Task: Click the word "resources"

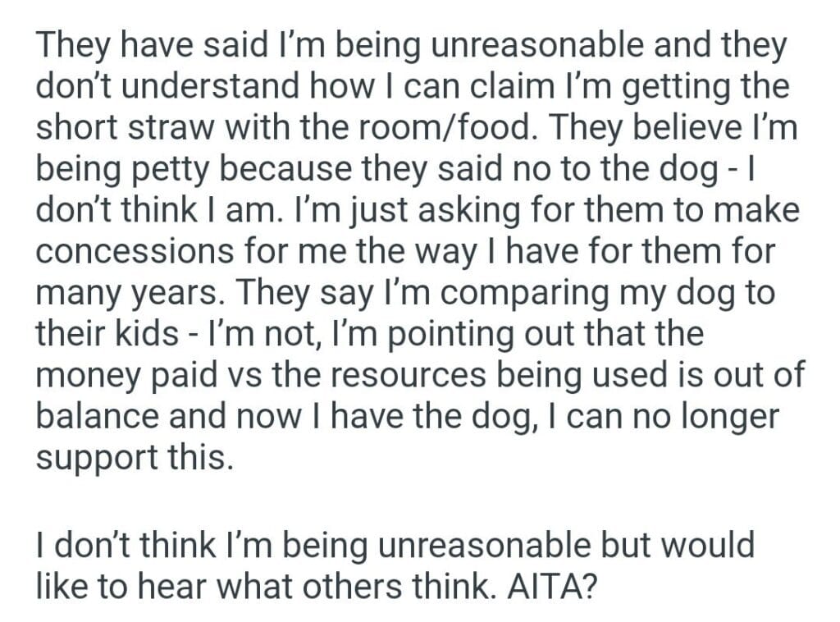Action: pyautogui.click(x=406, y=375)
